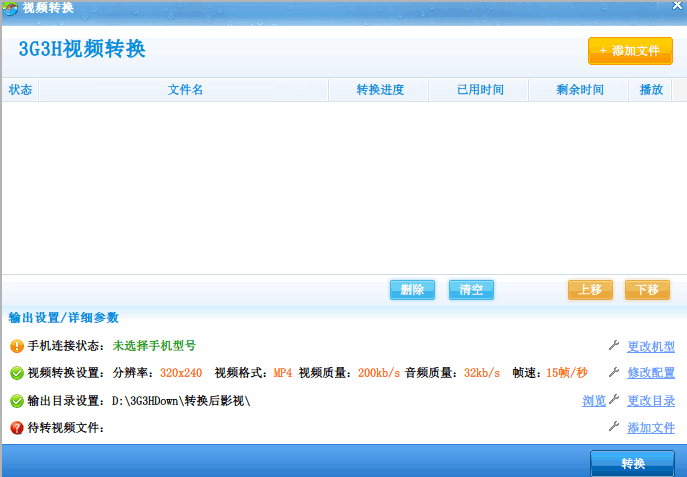This screenshot has width=687, height=477.
Task: Click the wrench icon next to 修改配置
Action: 614,372
